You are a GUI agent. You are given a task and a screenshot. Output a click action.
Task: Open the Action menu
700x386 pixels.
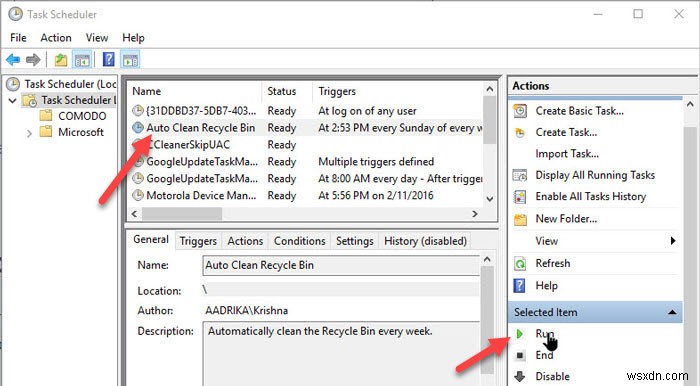pos(56,37)
